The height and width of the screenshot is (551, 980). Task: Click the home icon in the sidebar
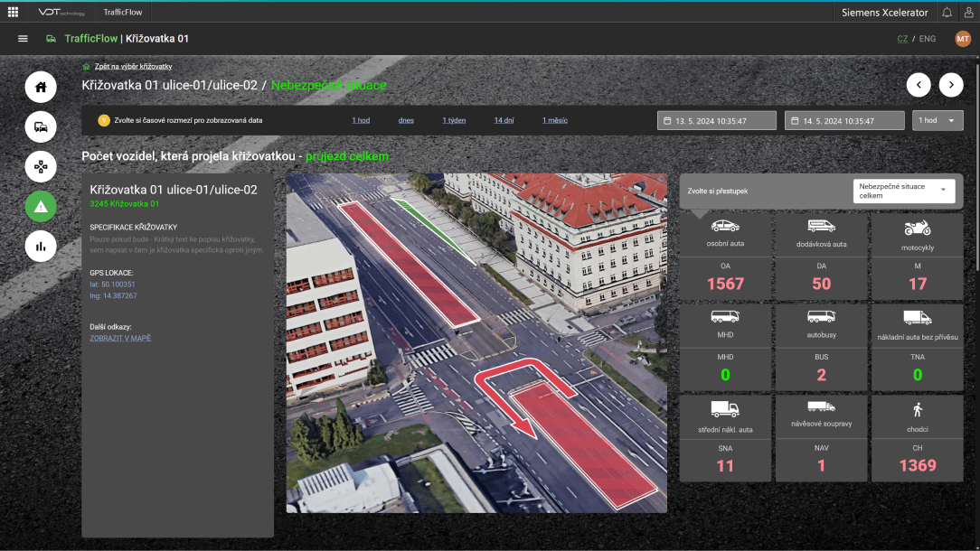(41, 88)
